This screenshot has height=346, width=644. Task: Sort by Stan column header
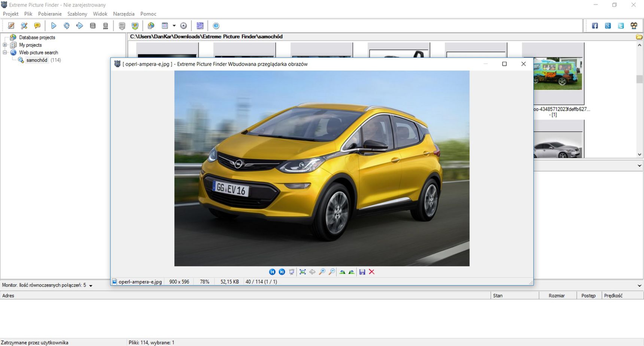[x=515, y=296]
